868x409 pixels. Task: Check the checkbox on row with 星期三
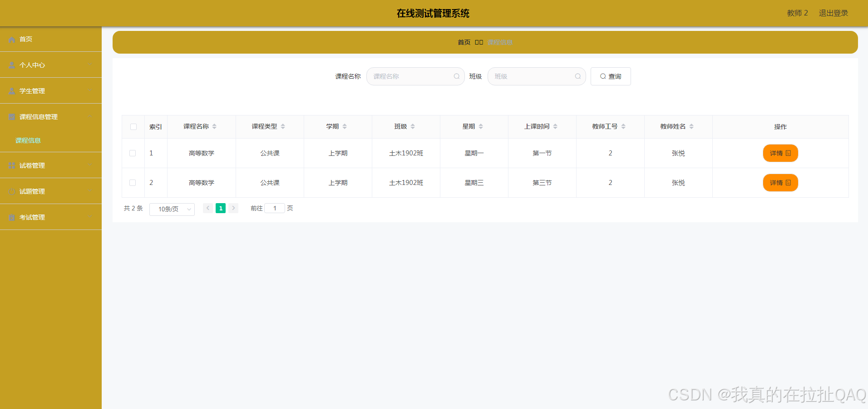point(133,183)
